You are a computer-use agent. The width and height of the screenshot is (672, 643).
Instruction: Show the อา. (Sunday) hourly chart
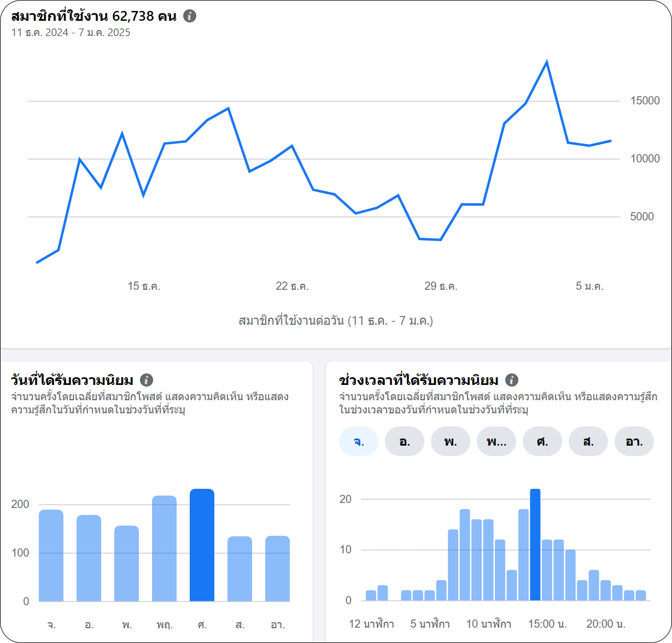[634, 442]
